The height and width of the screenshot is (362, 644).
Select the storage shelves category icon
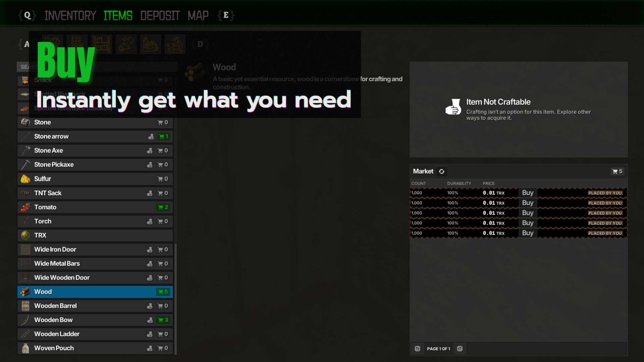point(102,44)
